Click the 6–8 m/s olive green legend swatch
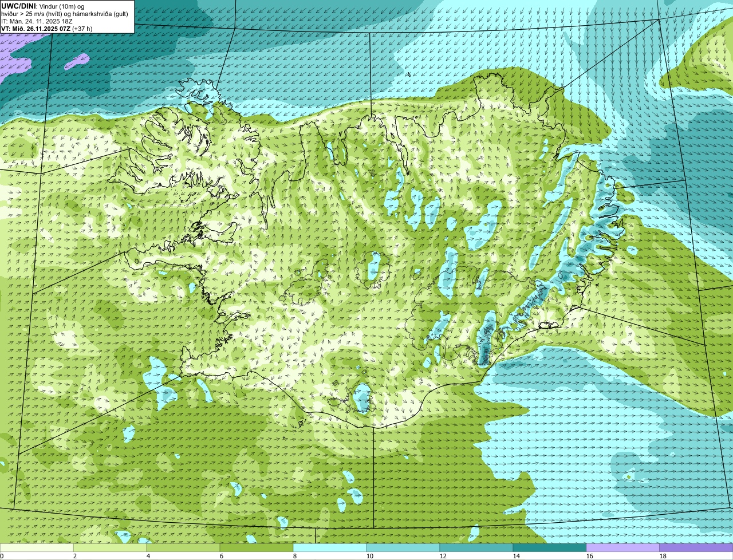 [257, 548]
